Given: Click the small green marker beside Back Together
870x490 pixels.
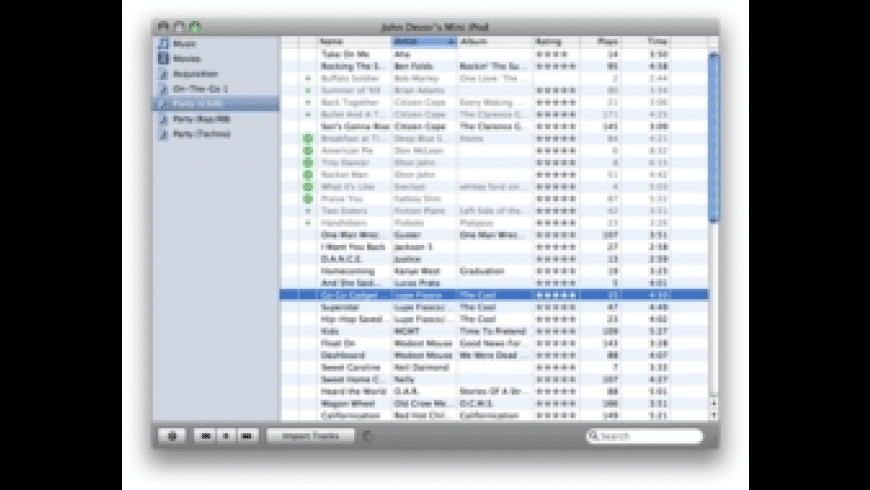Looking at the screenshot, I should 308,103.
